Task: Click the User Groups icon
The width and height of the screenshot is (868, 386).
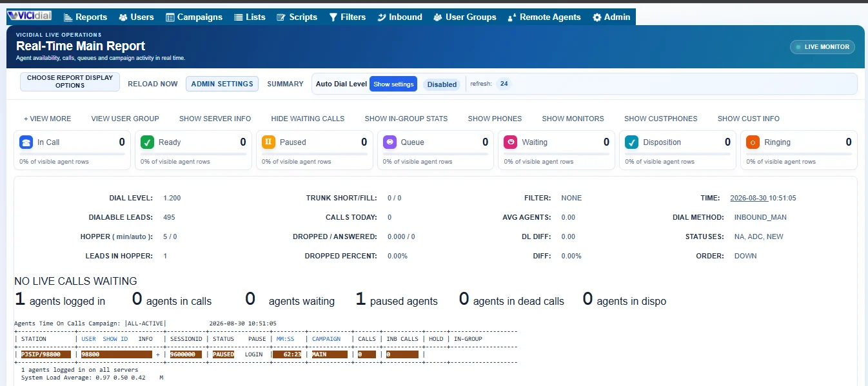Action: (438, 17)
